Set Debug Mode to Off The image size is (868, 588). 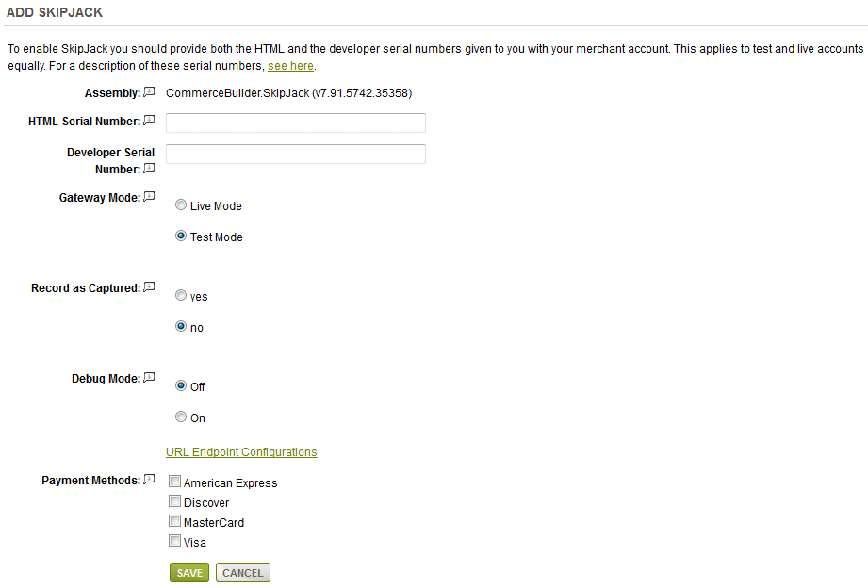(181, 386)
